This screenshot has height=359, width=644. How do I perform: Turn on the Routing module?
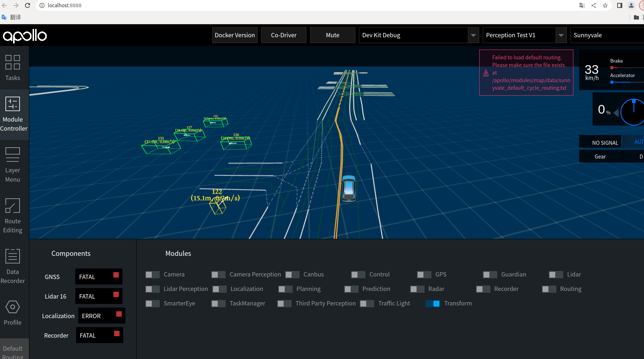tap(549, 289)
